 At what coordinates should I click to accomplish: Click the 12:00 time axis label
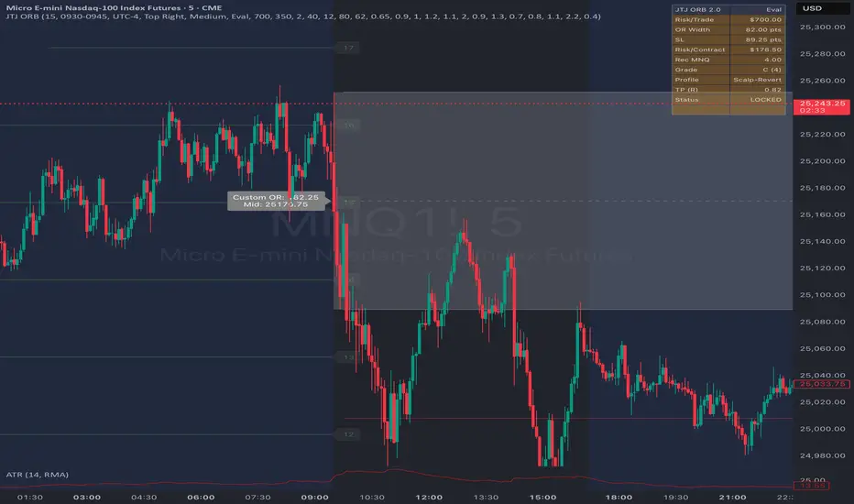(x=429, y=497)
